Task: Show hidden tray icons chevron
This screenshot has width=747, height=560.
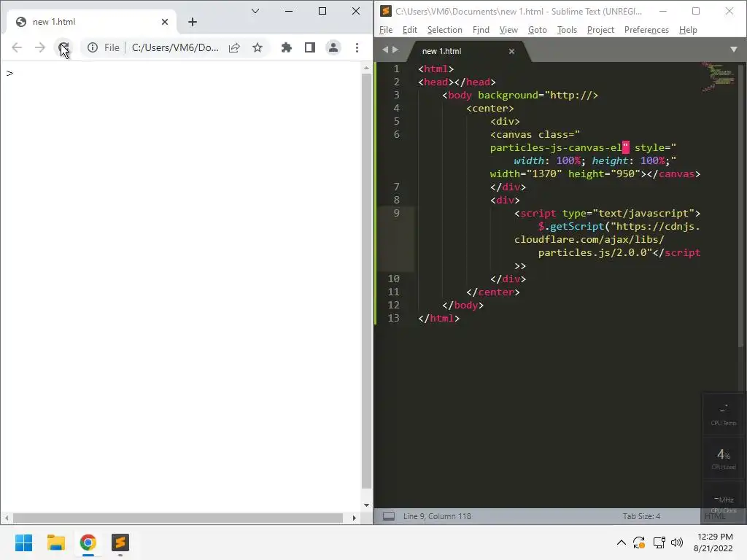Action: click(x=622, y=542)
